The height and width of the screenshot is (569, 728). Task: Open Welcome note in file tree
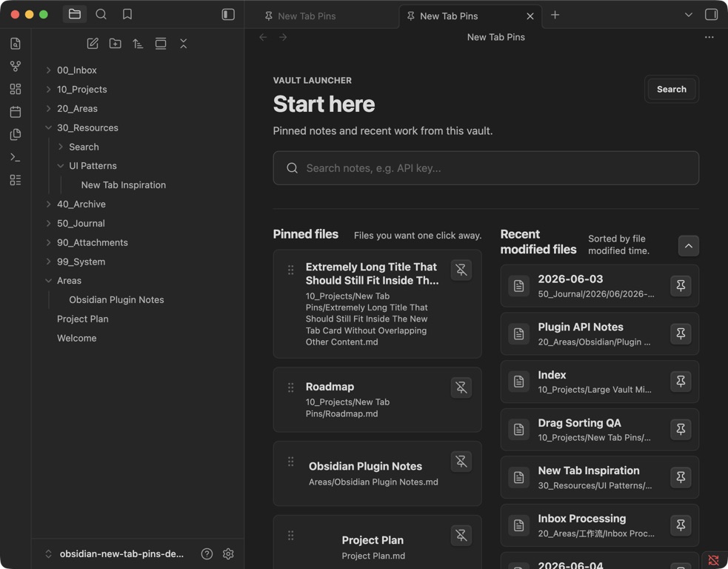tap(76, 338)
